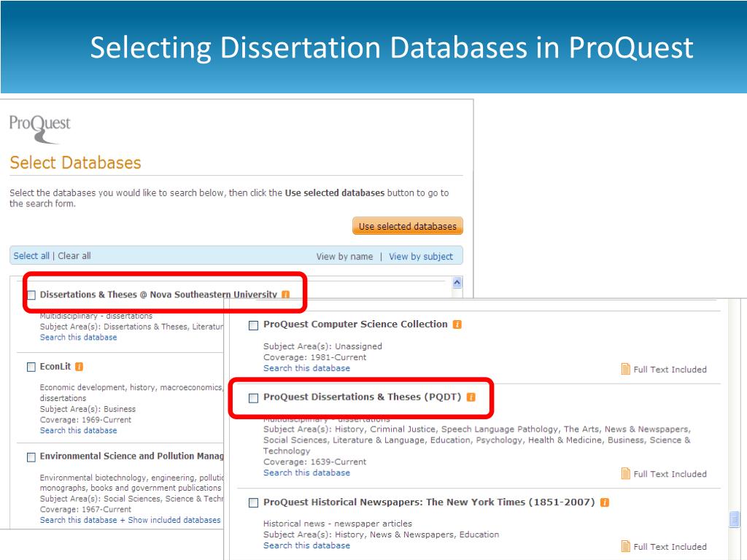Click the EconLit info icon

pos(79,367)
